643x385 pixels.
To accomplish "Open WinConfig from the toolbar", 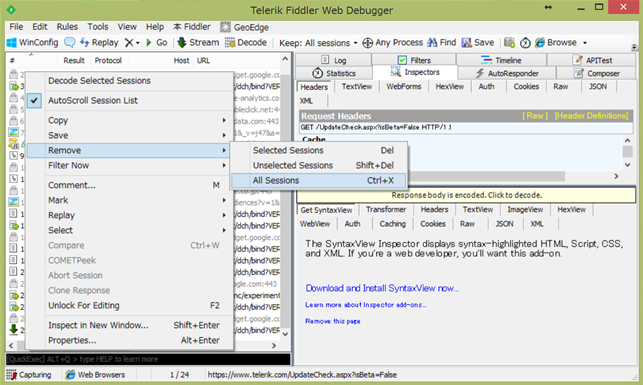I will click(x=33, y=43).
